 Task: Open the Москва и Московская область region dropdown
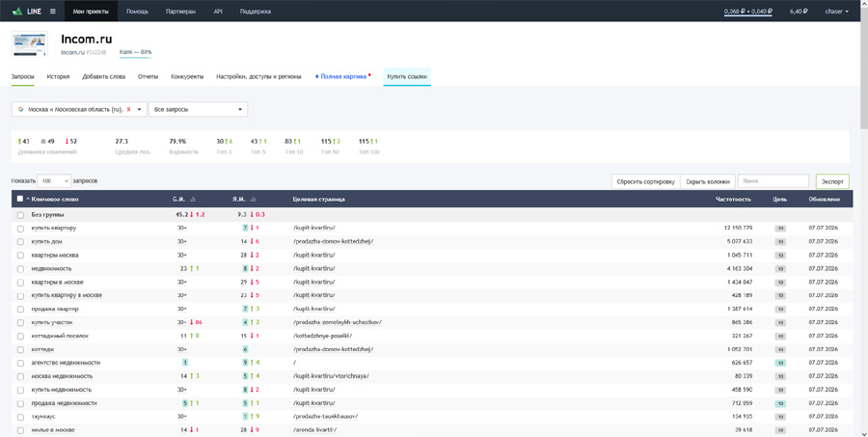point(79,109)
